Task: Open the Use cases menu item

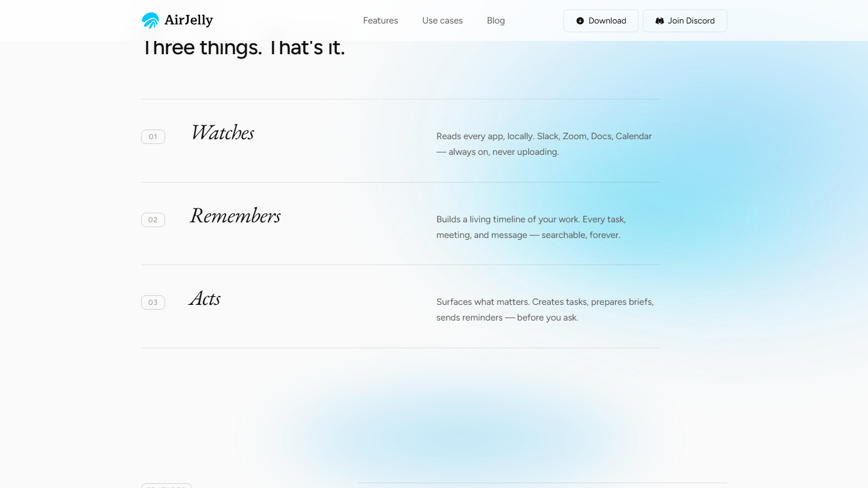Action: coord(442,20)
